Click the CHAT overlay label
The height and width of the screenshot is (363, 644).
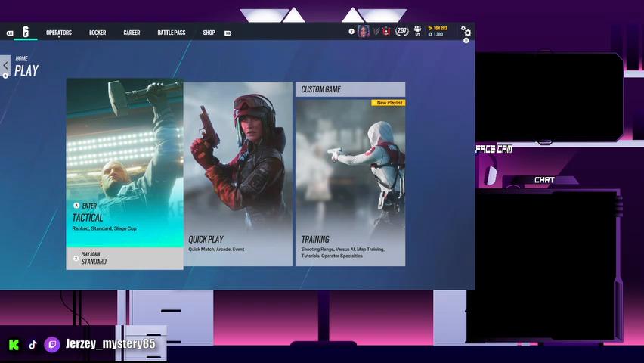tap(545, 180)
